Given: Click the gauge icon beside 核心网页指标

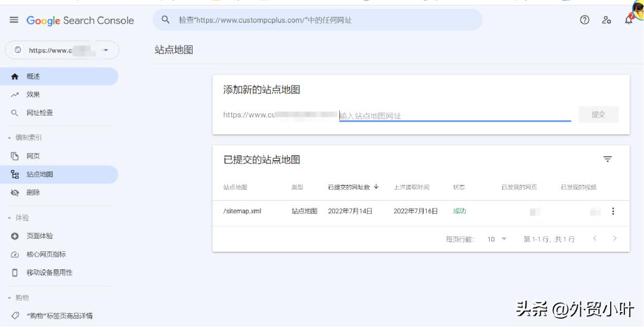Looking at the screenshot, I should point(15,255).
